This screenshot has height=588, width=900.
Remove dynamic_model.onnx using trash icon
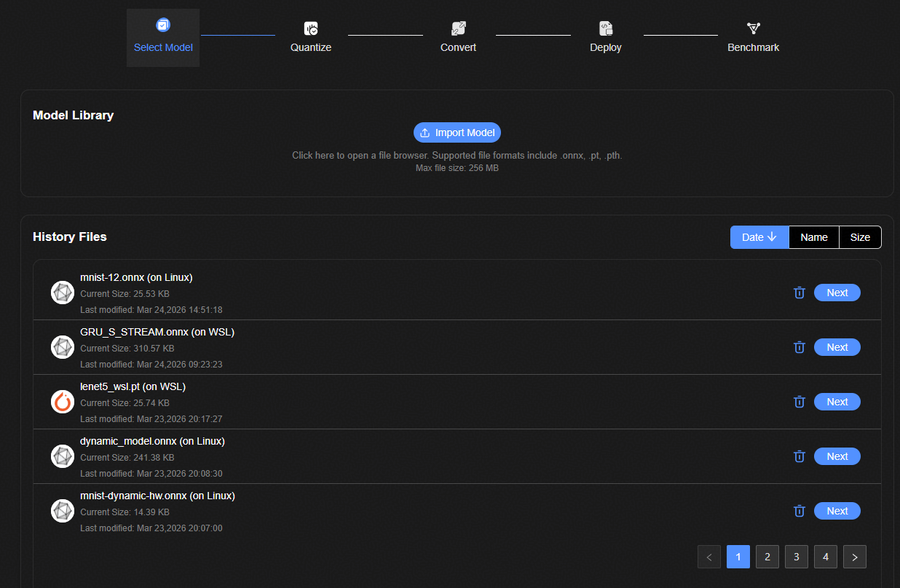pyautogui.click(x=799, y=456)
